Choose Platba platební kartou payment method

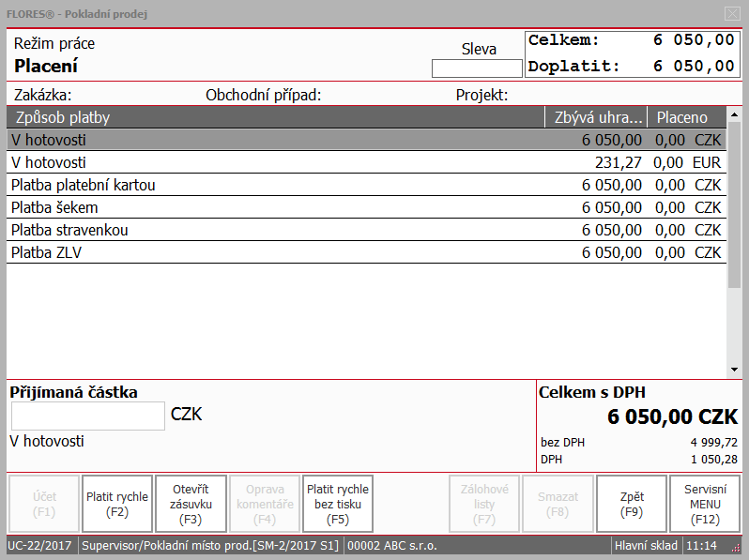click(366, 185)
